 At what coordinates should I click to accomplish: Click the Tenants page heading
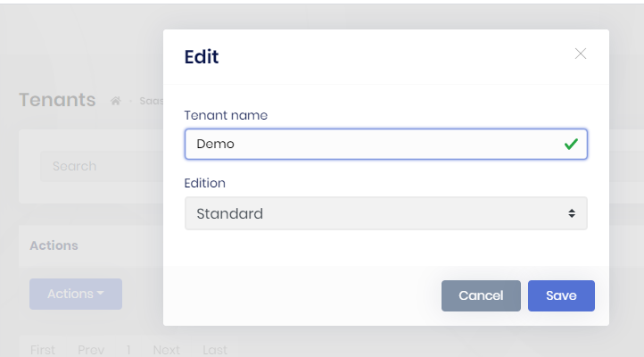tap(57, 100)
